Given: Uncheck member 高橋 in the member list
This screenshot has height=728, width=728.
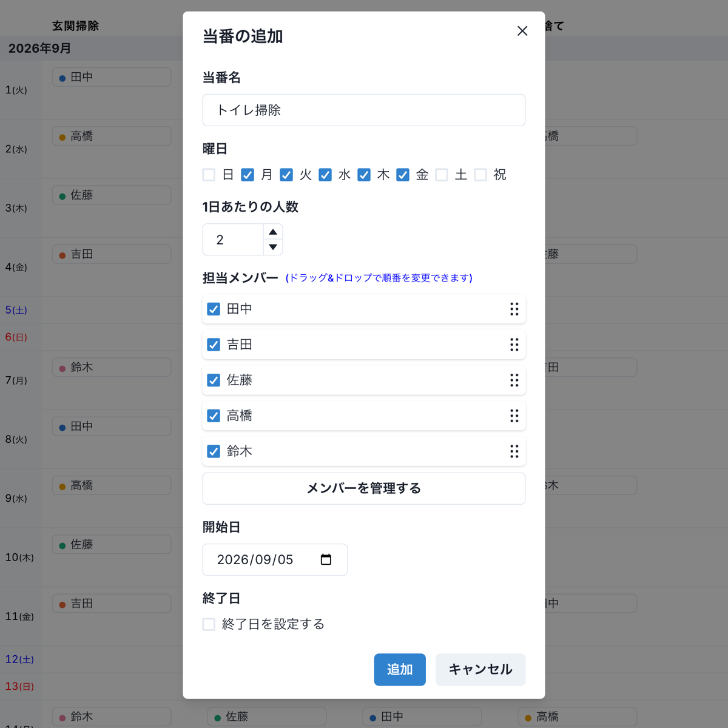Looking at the screenshot, I should (x=214, y=416).
